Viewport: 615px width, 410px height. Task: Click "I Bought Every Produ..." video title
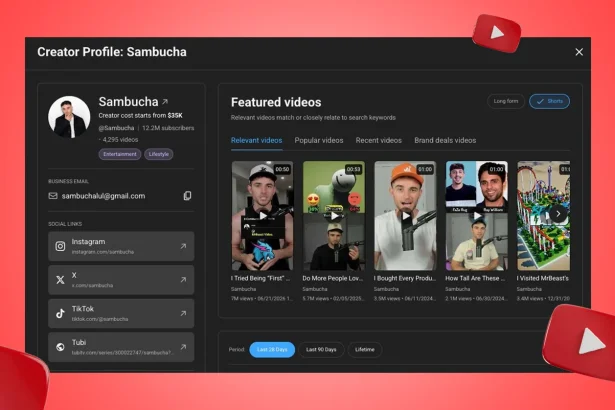point(405,278)
